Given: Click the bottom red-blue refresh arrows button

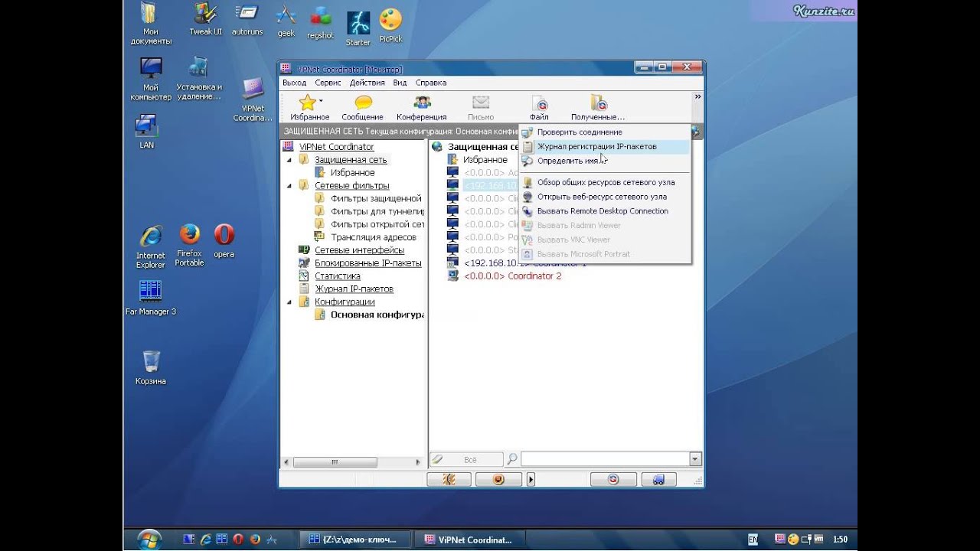Looking at the screenshot, I should click(613, 480).
